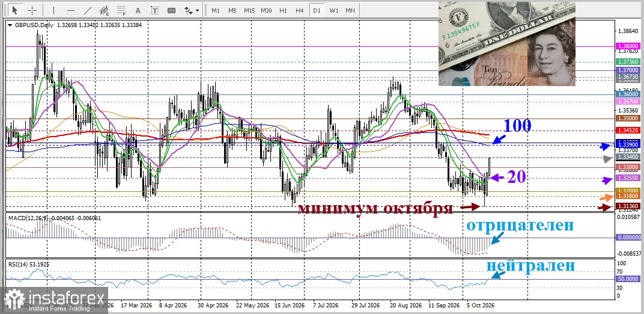
Task: Click the RSI scale value 70
Action: click(x=621, y=272)
